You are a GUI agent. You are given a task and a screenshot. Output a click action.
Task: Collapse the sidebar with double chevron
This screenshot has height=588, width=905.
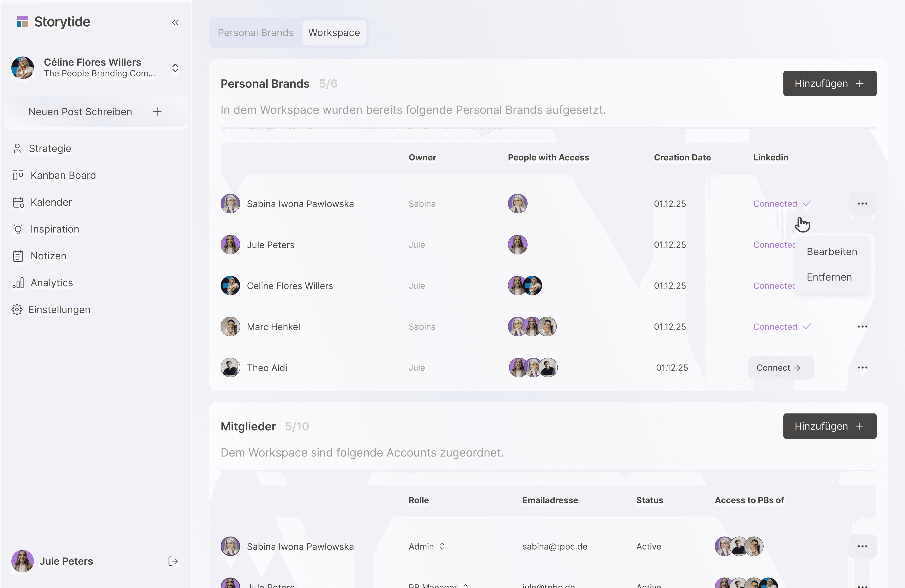pos(175,23)
